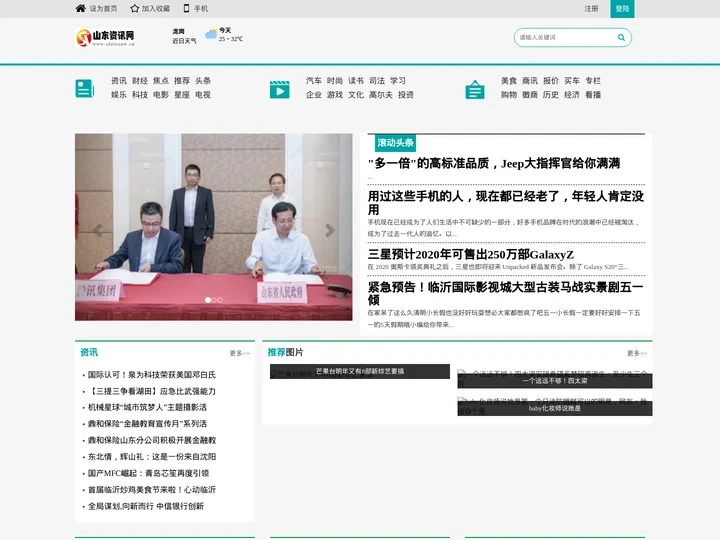720x540 pixels.
Task: Open the 推荐 nav category
Action: (x=182, y=81)
